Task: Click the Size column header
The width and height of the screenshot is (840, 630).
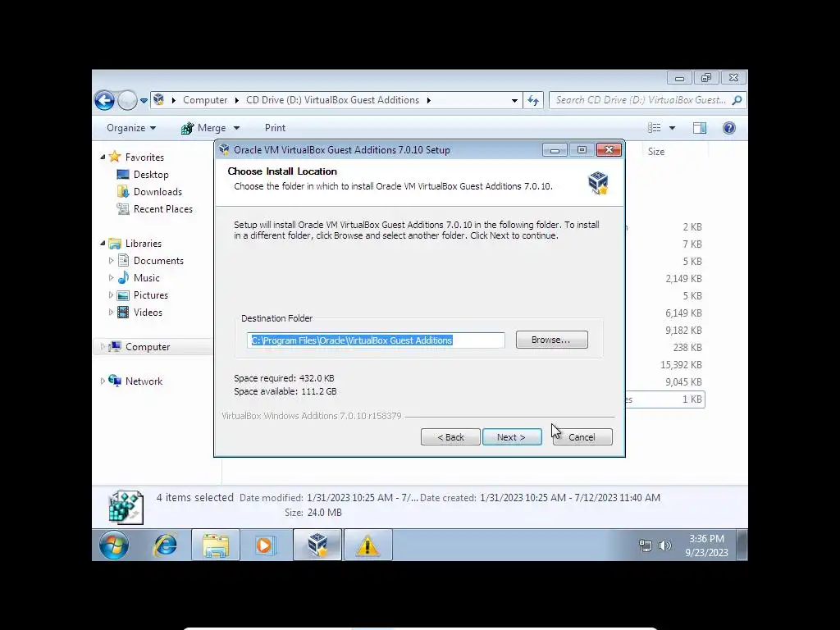Action: pos(656,152)
